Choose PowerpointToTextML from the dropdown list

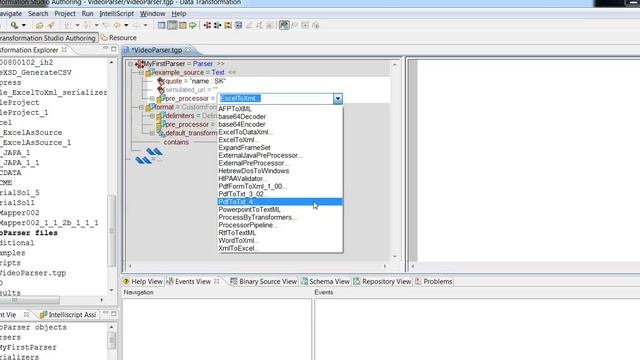(x=280, y=210)
